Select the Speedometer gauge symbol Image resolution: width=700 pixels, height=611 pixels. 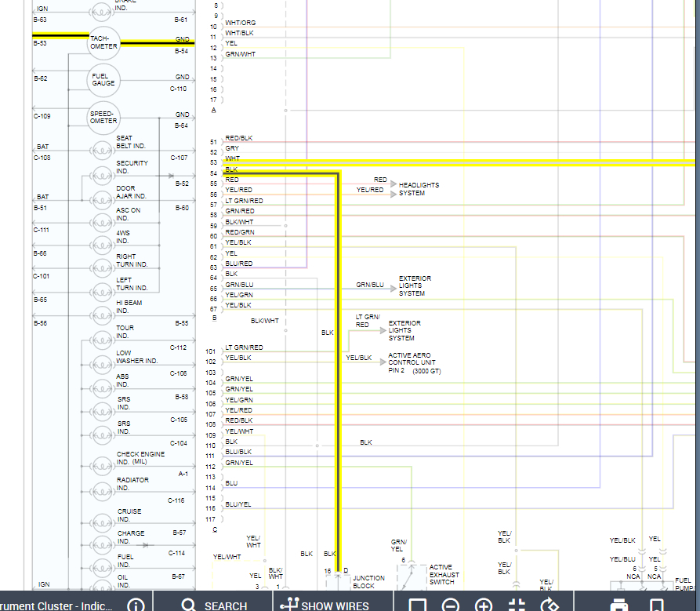[103, 118]
